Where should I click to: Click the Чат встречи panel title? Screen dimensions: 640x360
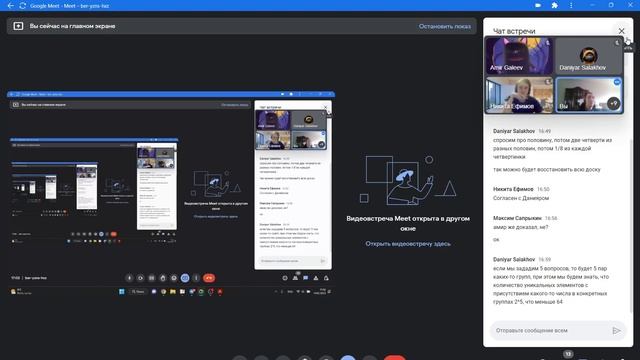514,31
